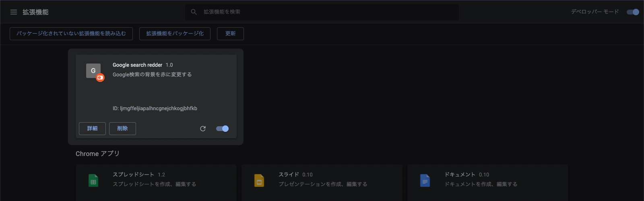The height and width of the screenshot is (201, 644).
Task: Open 詳細 for Google search redder
Action: click(x=92, y=129)
